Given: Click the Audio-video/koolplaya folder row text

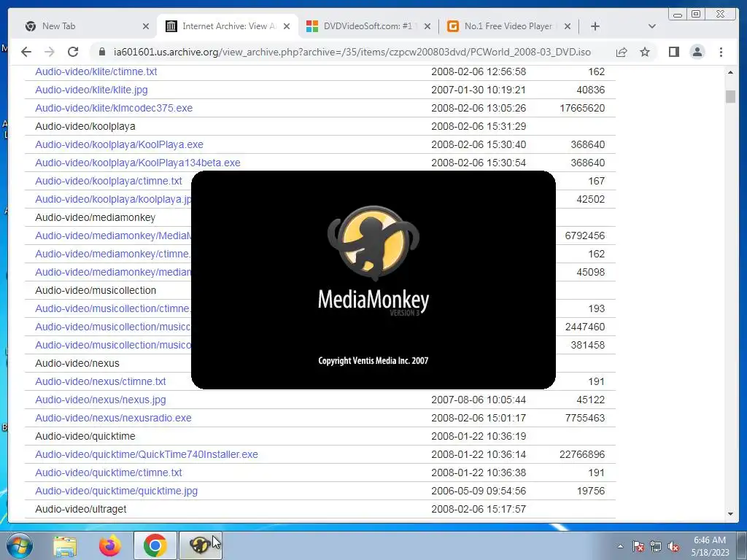Looking at the screenshot, I should pyautogui.click(x=85, y=126).
